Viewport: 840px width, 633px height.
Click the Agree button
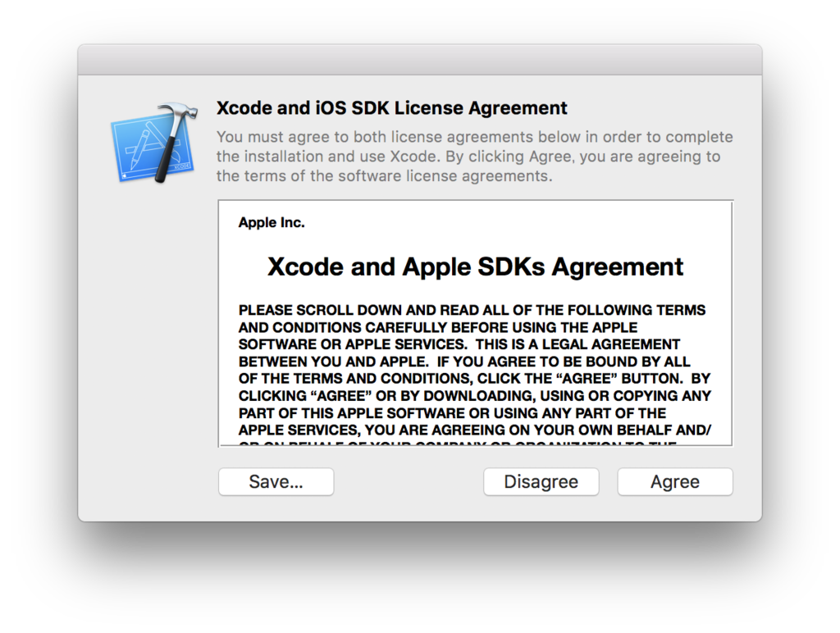[675, 481]
